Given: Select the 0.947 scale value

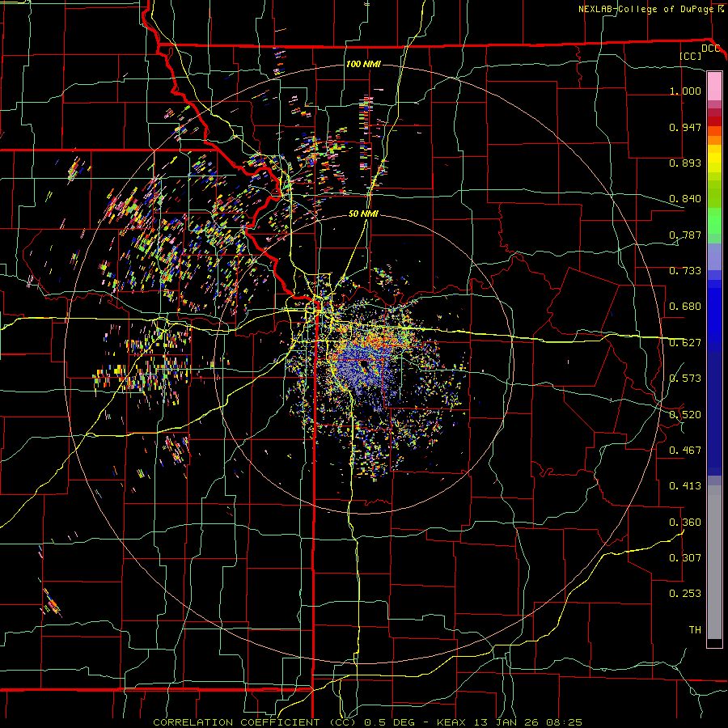Looking at the screenshot, I should click(685, 127).
